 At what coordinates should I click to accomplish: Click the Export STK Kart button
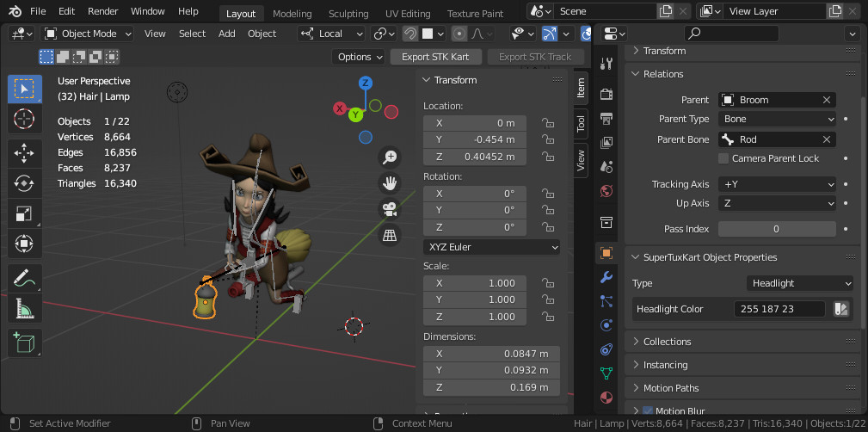pos(435,57)
